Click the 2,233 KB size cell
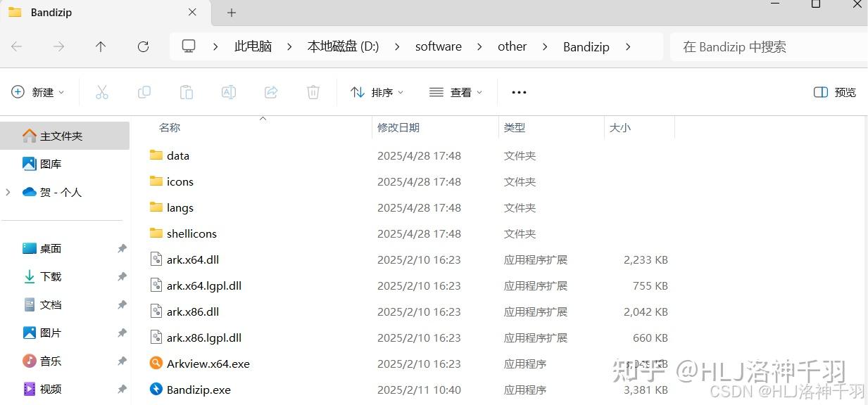The height and width of the screenshot is (405, 868). point(646,259)
